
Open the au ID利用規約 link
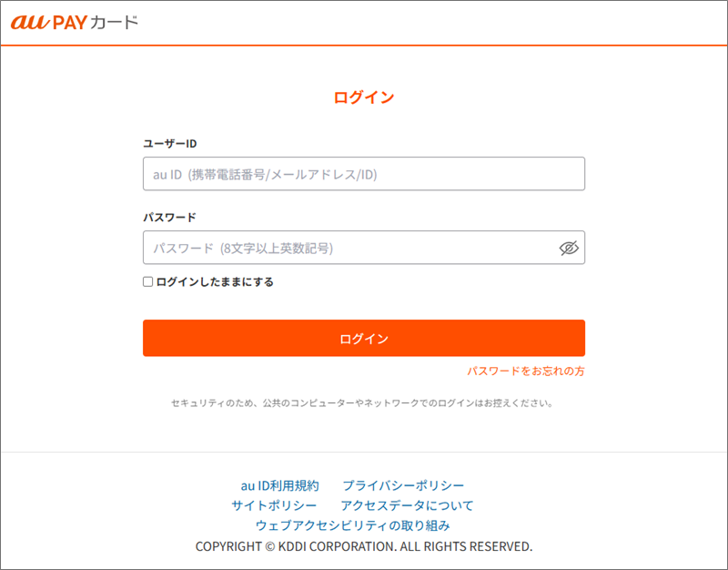point(279,485)
